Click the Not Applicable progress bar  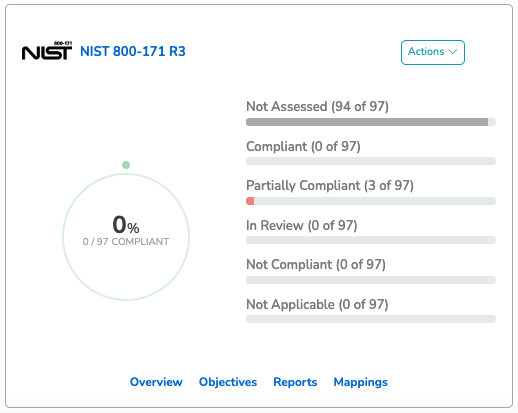(371, 319)
